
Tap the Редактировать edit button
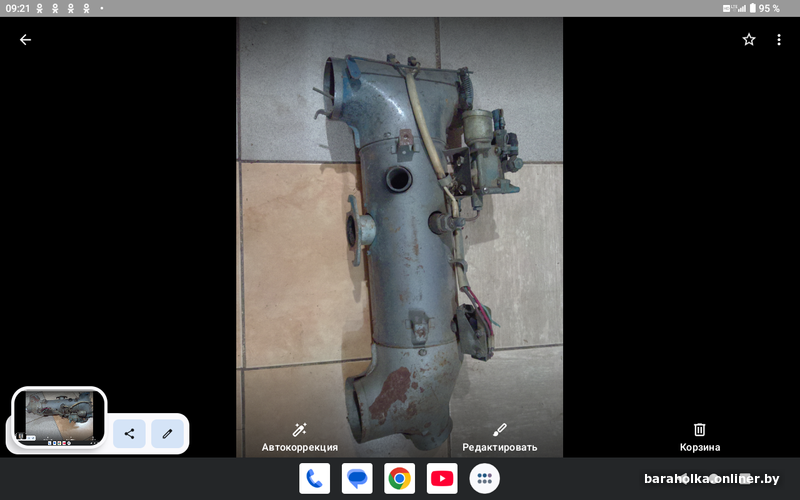499,437
